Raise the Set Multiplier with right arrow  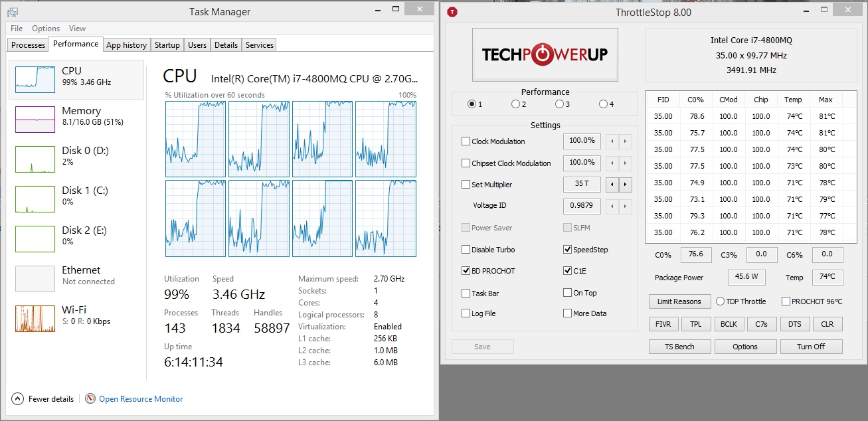626,184
